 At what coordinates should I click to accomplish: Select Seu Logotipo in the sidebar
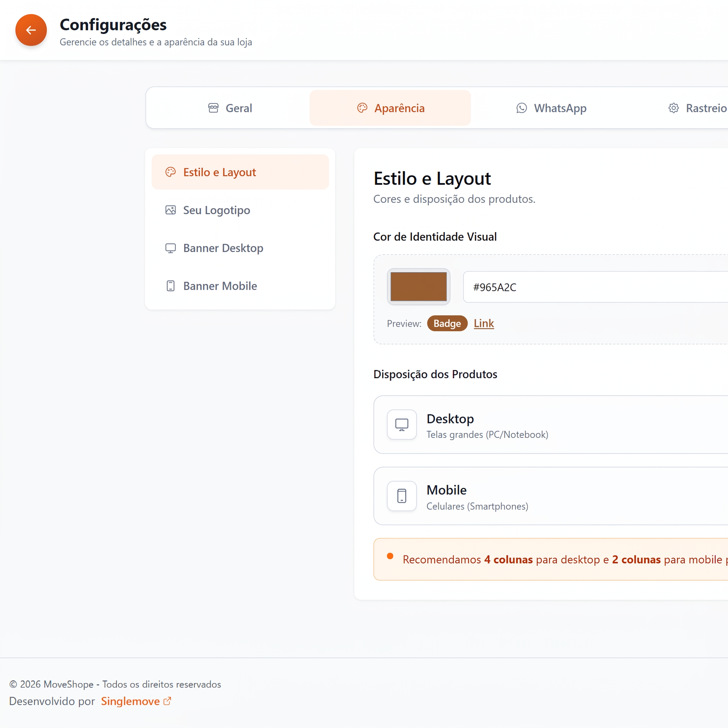click(240, 210)
